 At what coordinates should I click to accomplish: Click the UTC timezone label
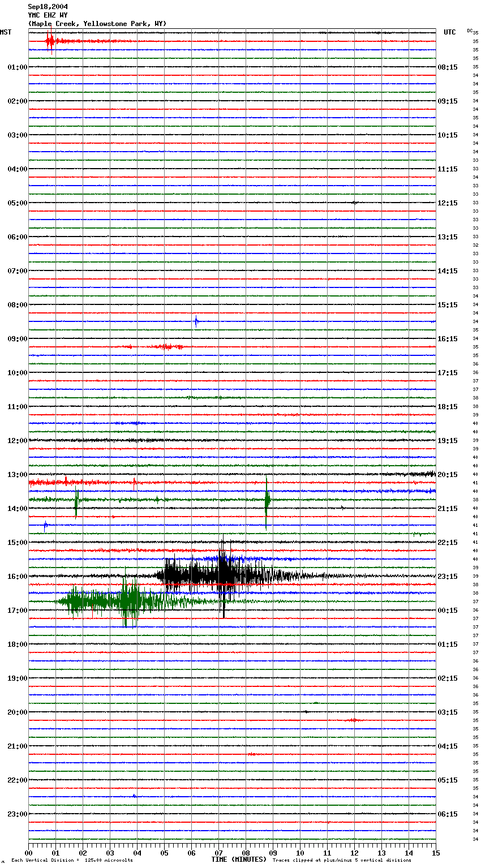pyautogui.click(x=450, y=32)
